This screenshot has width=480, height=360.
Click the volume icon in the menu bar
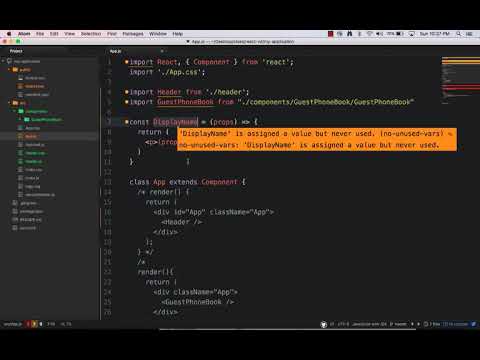(379, 34)
